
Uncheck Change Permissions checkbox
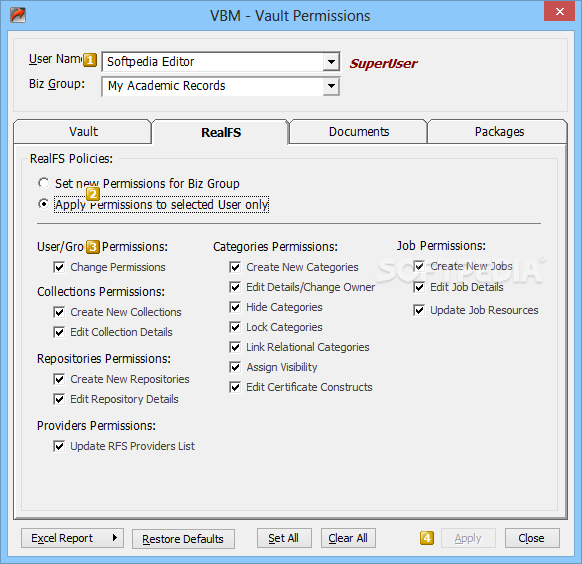pyautogui.click(x=59, y=267)
